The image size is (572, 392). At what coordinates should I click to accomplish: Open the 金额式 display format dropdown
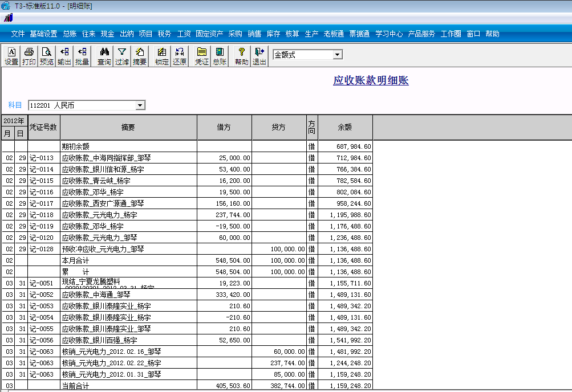tap(338, 54)
